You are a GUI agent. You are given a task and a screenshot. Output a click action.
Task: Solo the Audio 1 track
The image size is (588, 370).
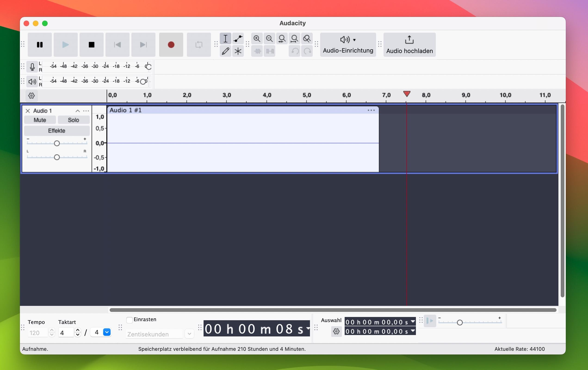pos(74,120)
